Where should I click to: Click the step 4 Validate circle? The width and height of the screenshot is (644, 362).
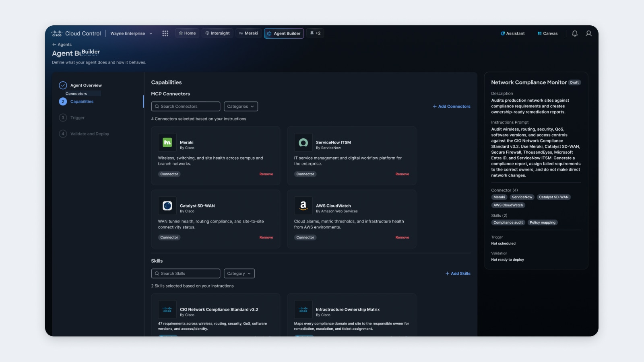pyautogui.click(x=63, y=134)
